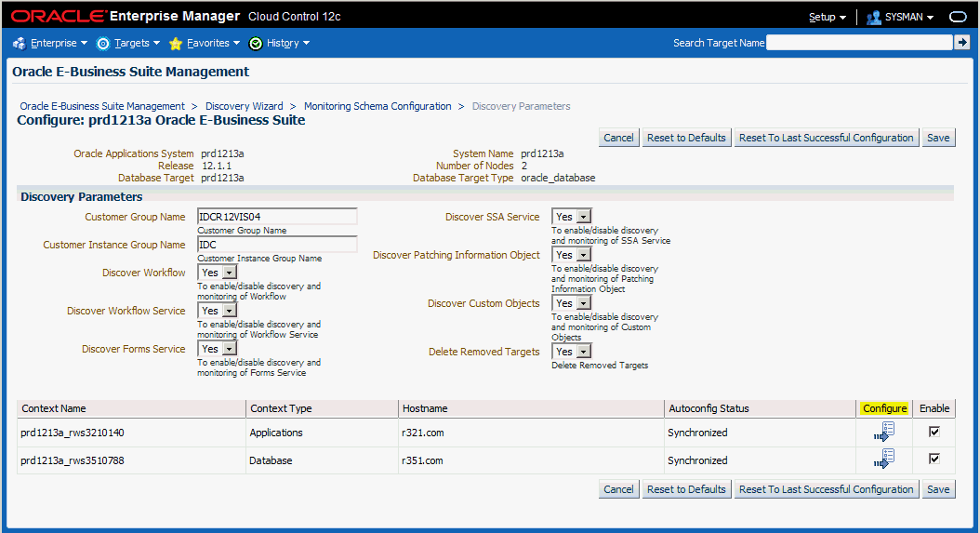Click the Enterprise menu icon
Screen dimensions: 980x533
[20, 43]
